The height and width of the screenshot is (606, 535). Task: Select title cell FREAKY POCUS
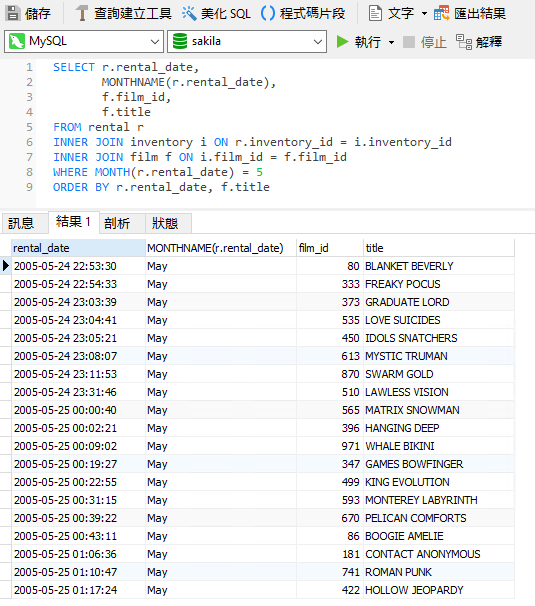[x=439, y=284]
